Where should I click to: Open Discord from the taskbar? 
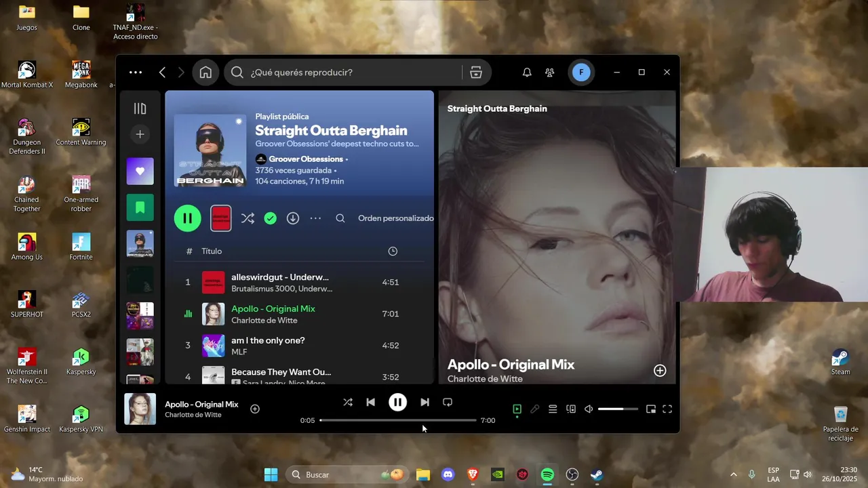(x=448, y=474)
